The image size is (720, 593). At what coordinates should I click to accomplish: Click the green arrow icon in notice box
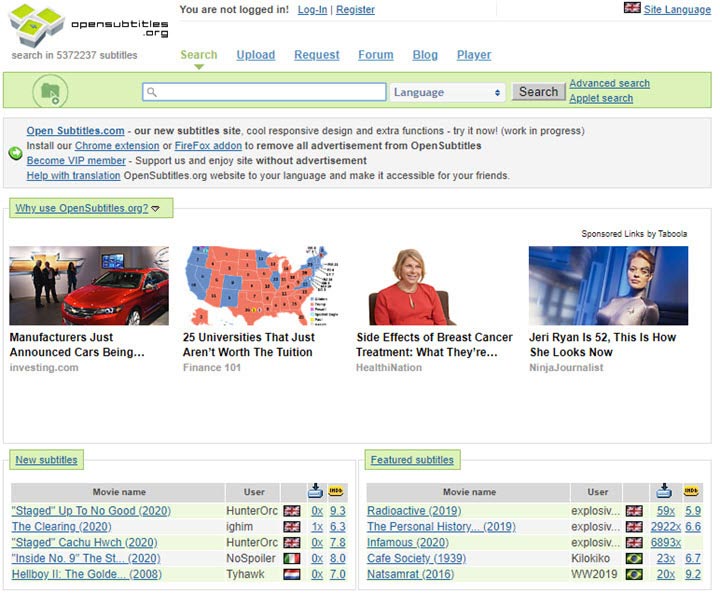click(x=16, y=153)
